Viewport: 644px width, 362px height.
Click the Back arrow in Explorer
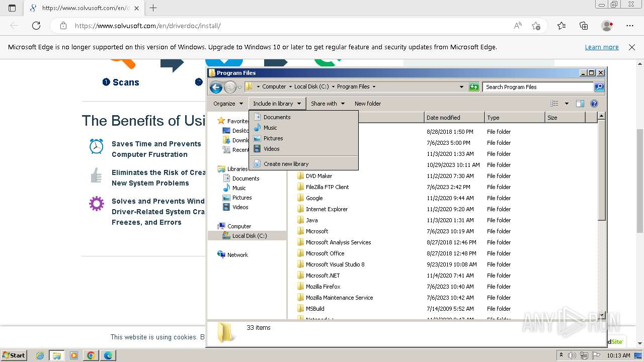coord(216,87)
